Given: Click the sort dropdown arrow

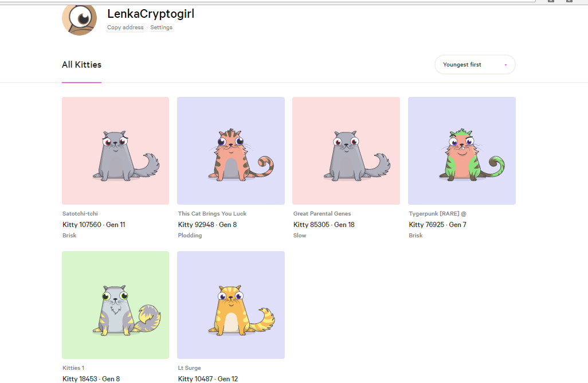Looking at the screenshot, I should (505, 65).
